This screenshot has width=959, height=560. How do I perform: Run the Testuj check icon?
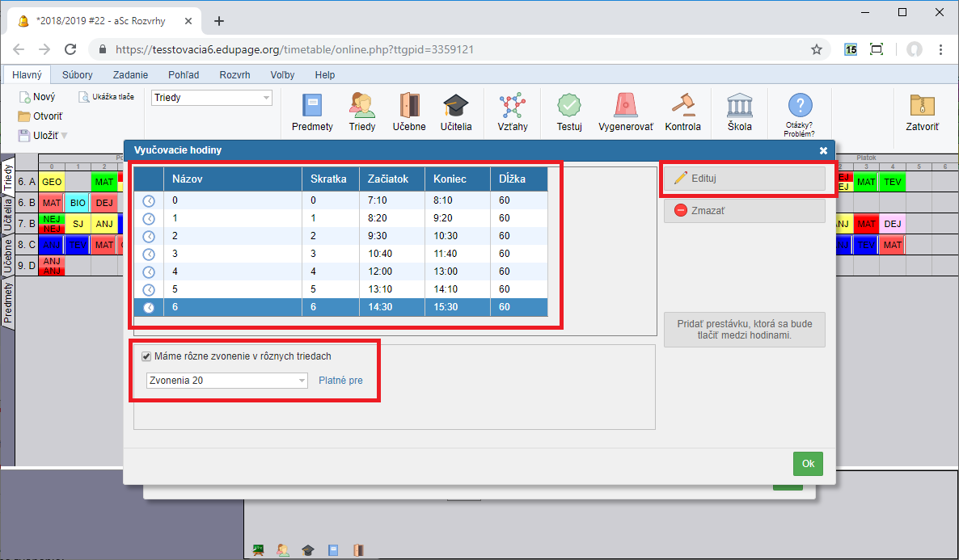tap(568, 112)
